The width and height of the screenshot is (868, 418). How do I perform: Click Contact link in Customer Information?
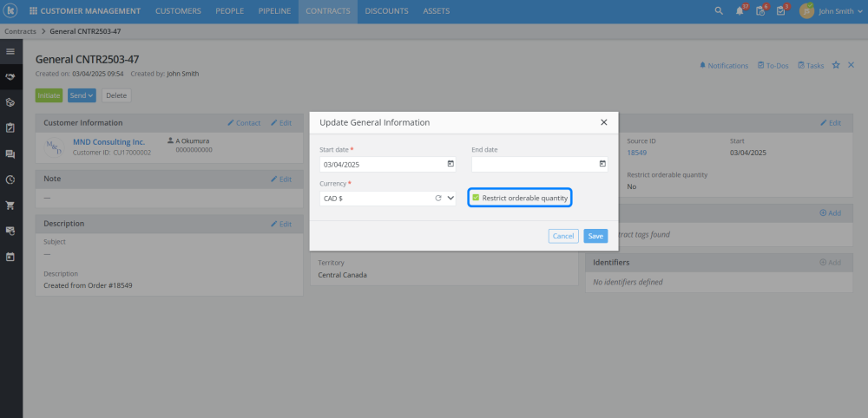coord(244,123)
